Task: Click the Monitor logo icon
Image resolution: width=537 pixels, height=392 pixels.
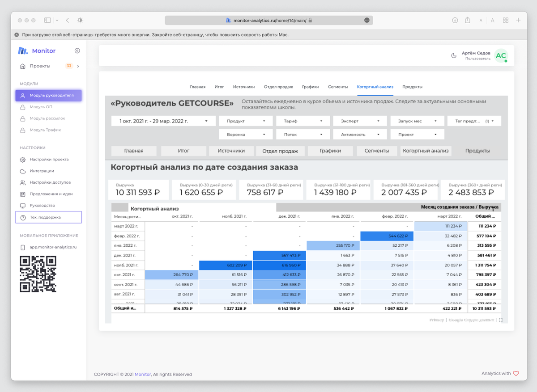Action: click(23, 51)
